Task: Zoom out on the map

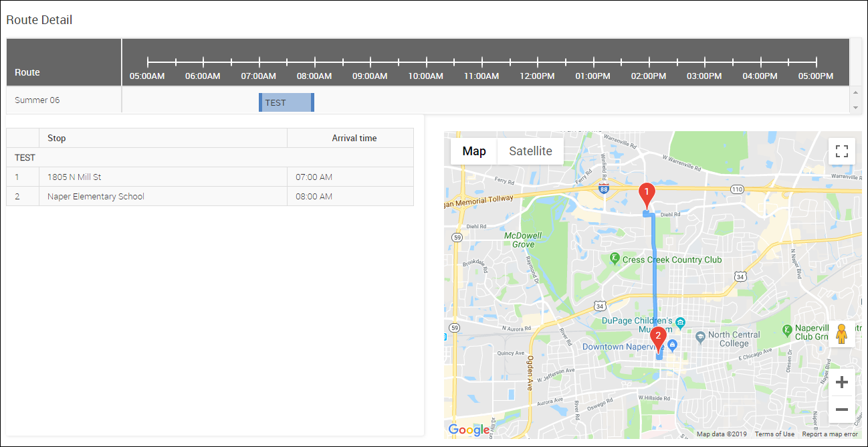Action: (841, 409)
